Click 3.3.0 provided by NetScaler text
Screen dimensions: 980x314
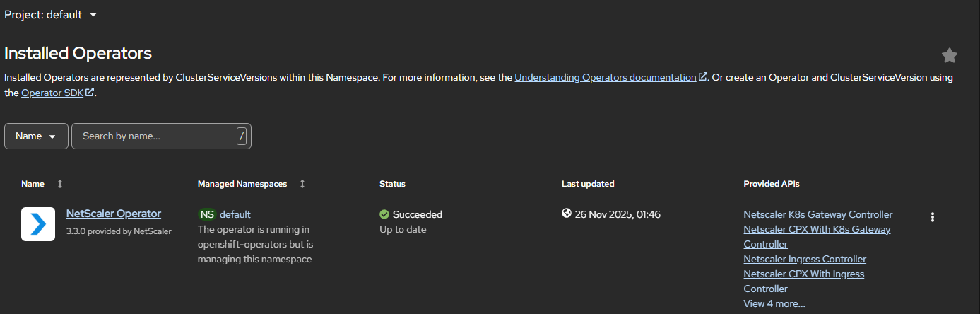pyautogui.click(x=119, y=231)
